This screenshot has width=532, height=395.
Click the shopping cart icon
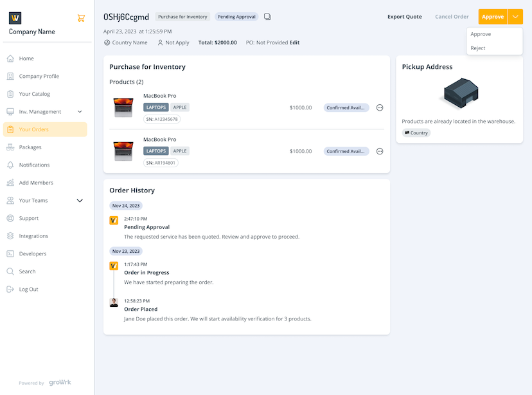point(81,18)
